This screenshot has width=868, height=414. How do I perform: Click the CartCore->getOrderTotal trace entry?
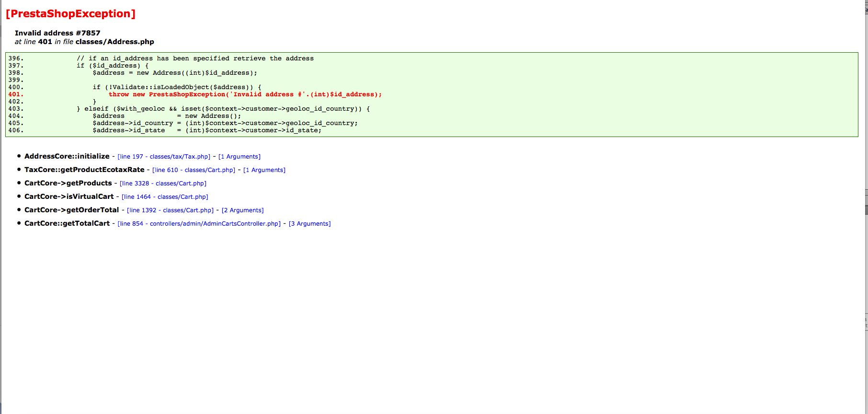pyautogui.click(x=72, y=210)
